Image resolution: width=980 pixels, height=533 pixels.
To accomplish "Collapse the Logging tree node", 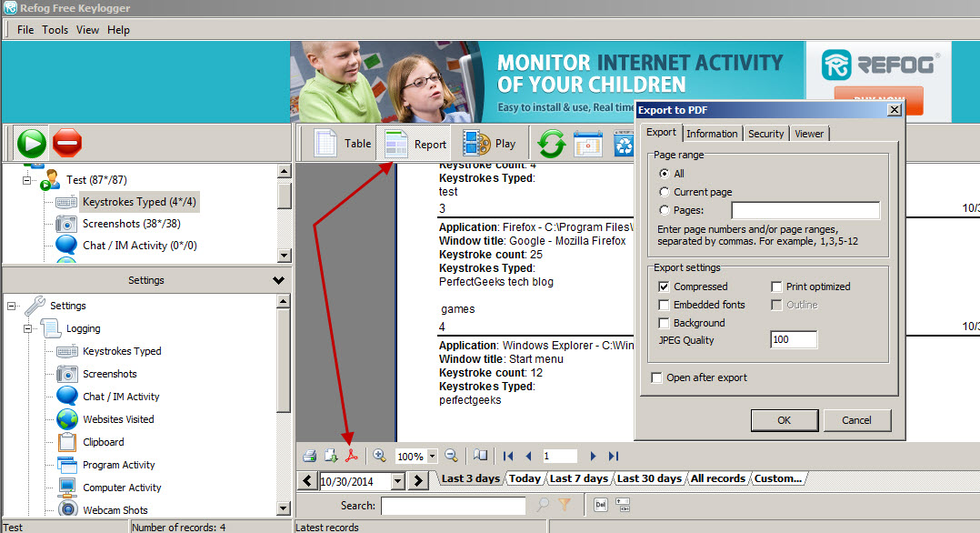I will tap(27, 328).
